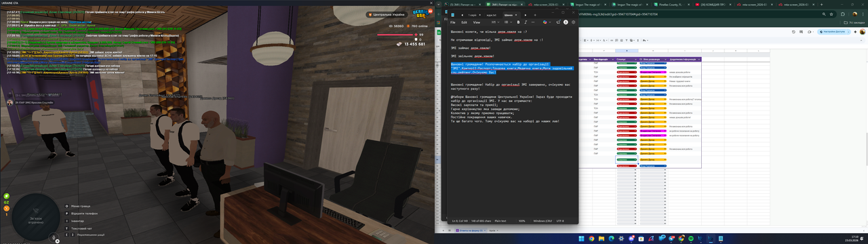The height and width of the screenshot is (244, 868).
Task: Open more formatting options (three dots) in Notepad
Action: coord(533,22)
